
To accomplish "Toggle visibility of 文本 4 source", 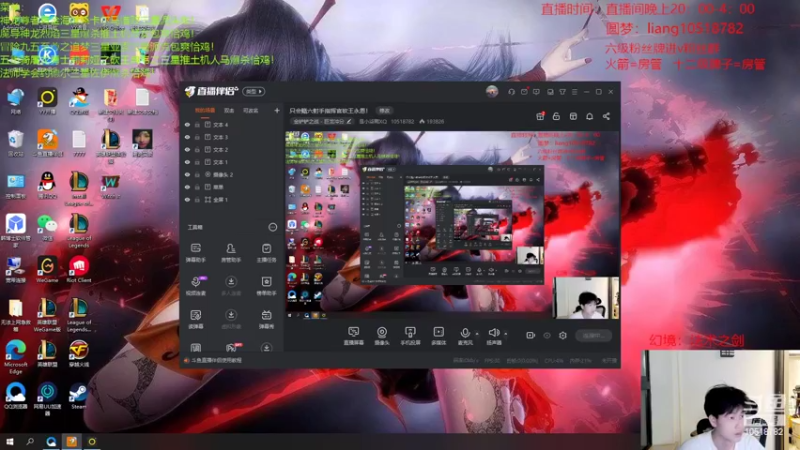I will (x=187, y=124).
